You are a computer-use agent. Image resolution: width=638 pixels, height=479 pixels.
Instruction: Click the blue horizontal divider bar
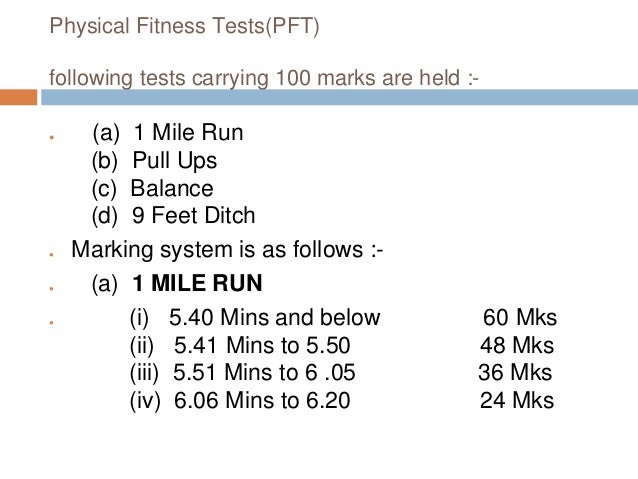[339, 97]
